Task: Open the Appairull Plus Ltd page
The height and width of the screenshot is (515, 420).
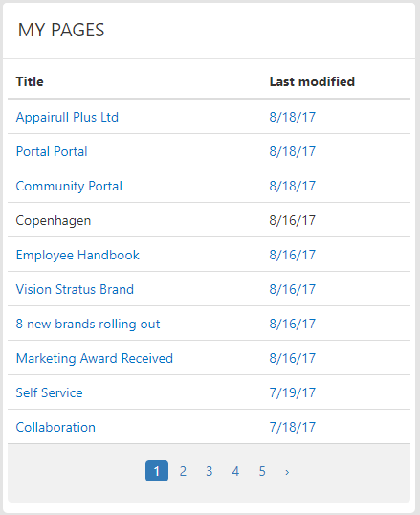Action: 67,117
